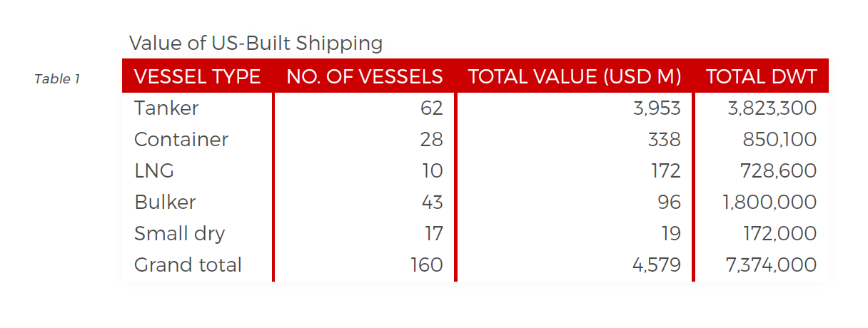Select Tanker's DWT cell 3,823,300
This screenshot has width=868, height=328.
pyautogui.click(x=772, y=108)
